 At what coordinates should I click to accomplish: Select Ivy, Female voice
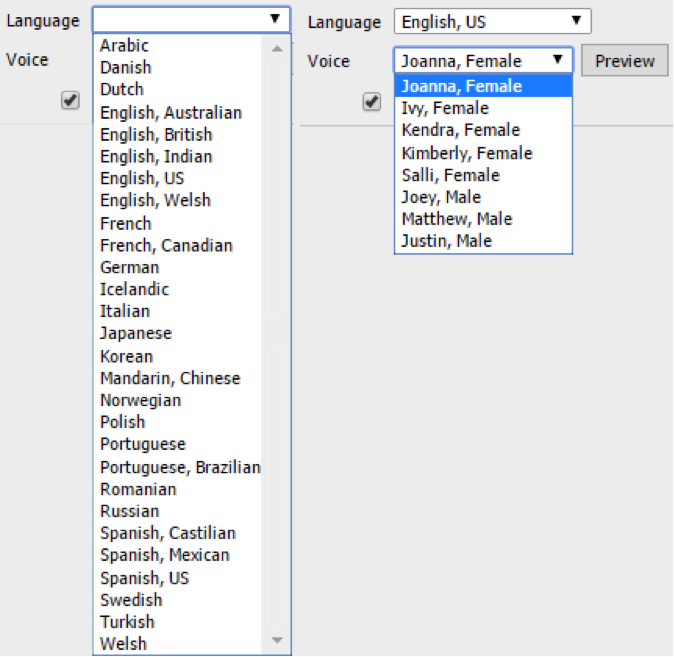[445, 108]
